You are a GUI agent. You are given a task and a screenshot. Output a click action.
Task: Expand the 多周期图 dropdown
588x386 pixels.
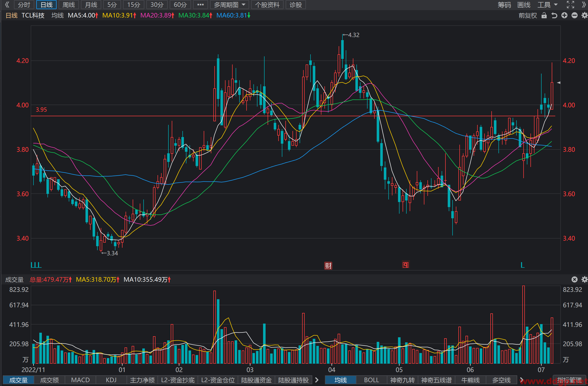[229, 5]
